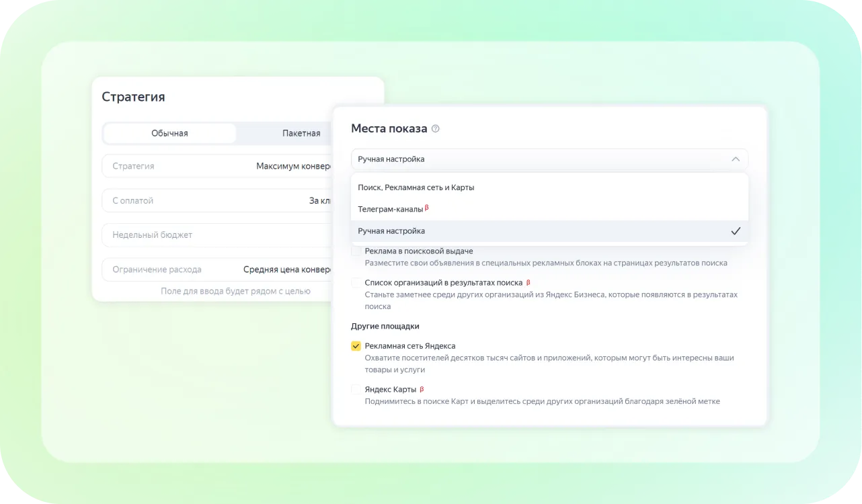Click beta badge next to Список организаций

coord(528,283)
